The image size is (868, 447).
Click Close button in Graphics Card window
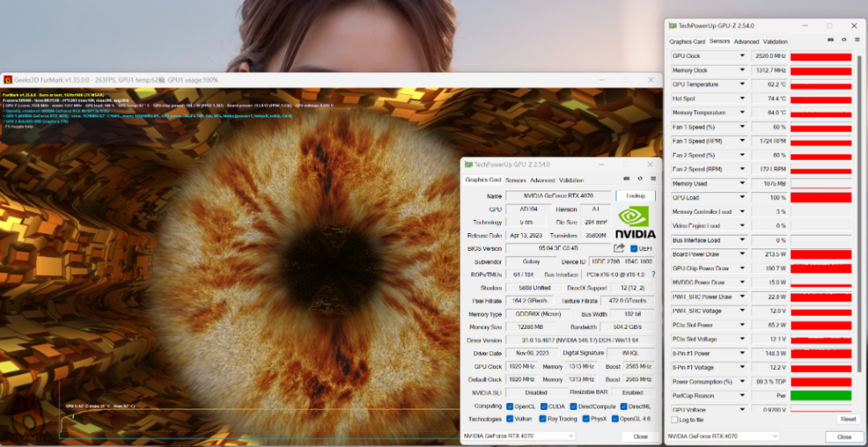point(640,436)
